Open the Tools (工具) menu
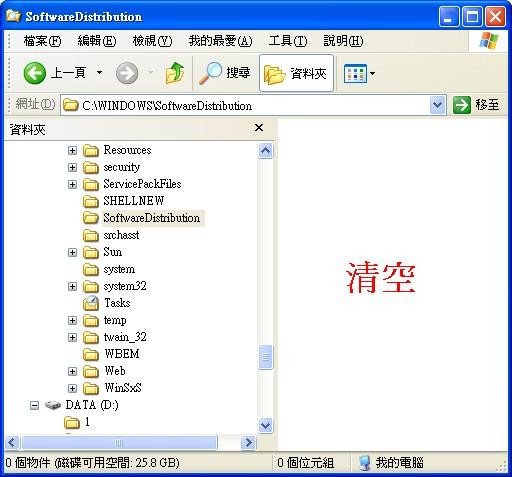Viewport: 512px width, 477px height. click(x=288, y=41)
